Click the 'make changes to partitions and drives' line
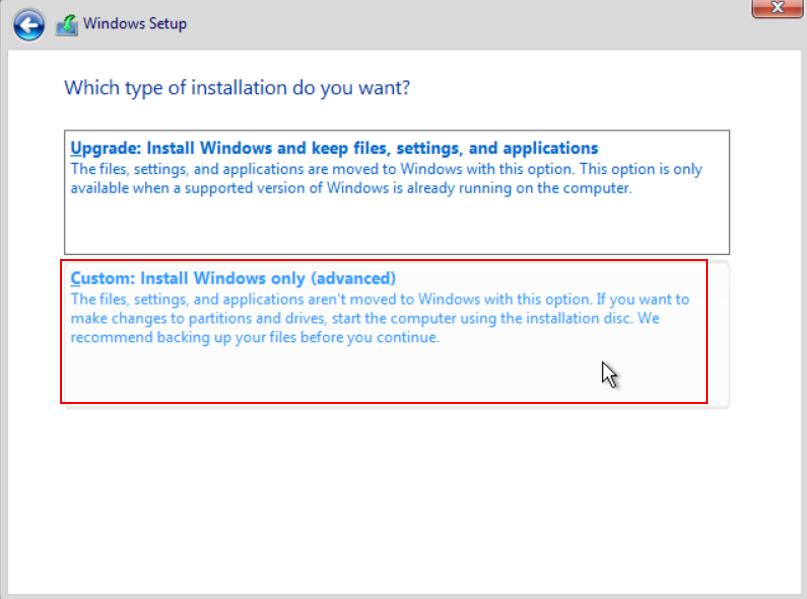This screenshot has width=807, height=599. click(x=365, y=319)
